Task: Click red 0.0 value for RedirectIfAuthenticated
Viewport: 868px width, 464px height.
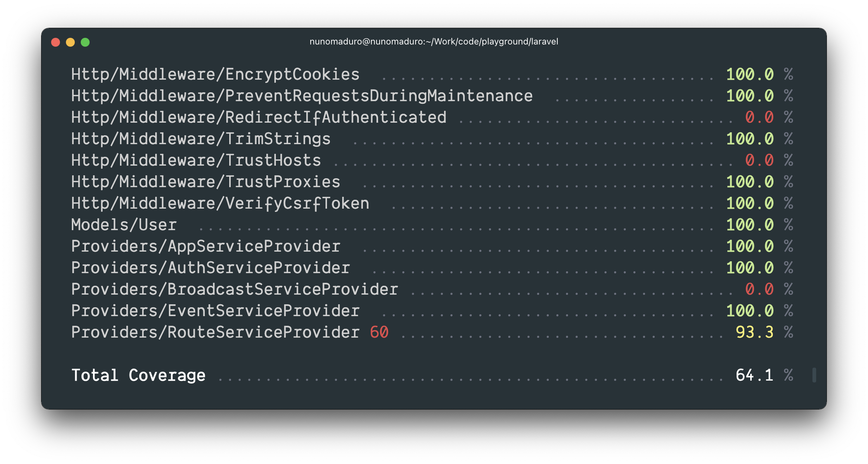Action: pos(759,117)
